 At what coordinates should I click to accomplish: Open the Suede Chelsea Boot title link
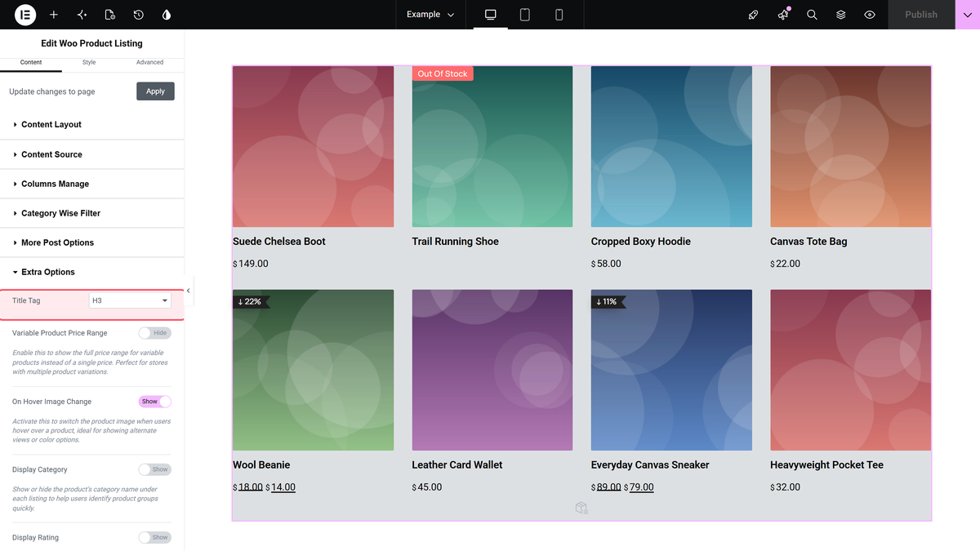[279, 242]
